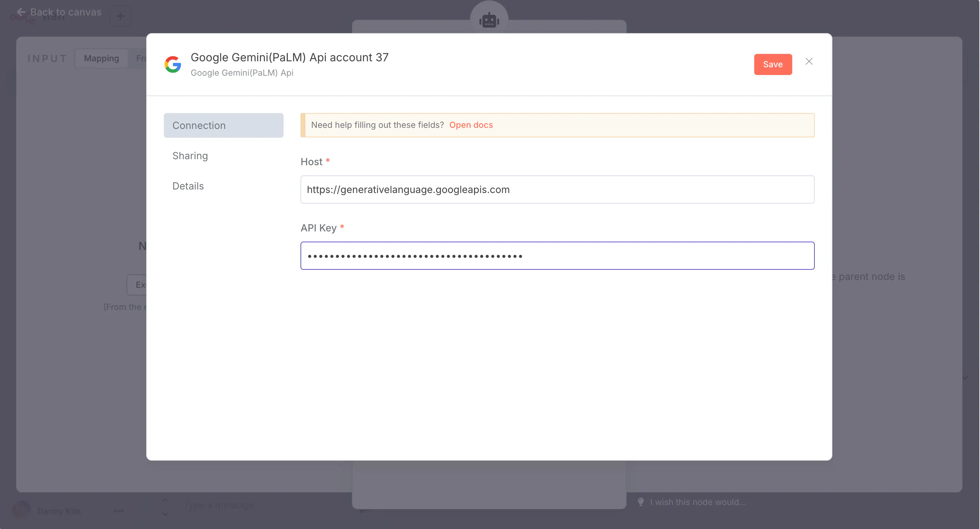Viewport: 980px width, 529px height.
Task: Focus the Host URL field
Action: point(557,190)
